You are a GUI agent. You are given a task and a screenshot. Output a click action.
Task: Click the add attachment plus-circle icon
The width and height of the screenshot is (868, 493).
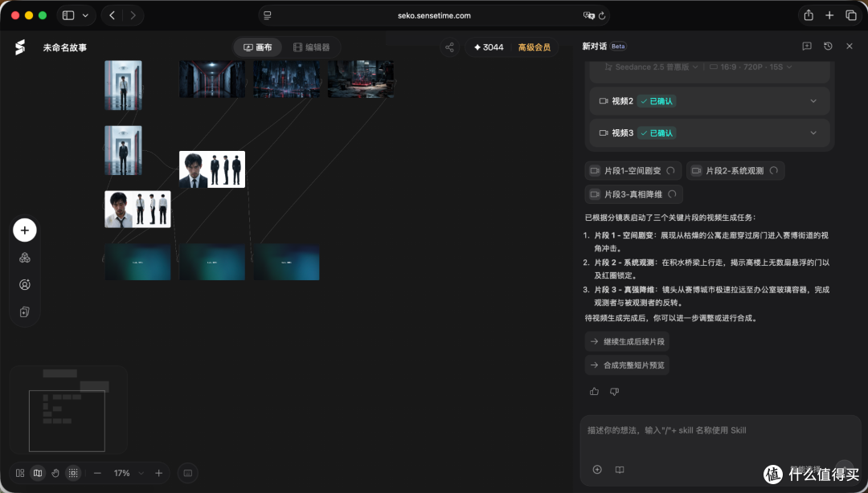click(596, 470)
